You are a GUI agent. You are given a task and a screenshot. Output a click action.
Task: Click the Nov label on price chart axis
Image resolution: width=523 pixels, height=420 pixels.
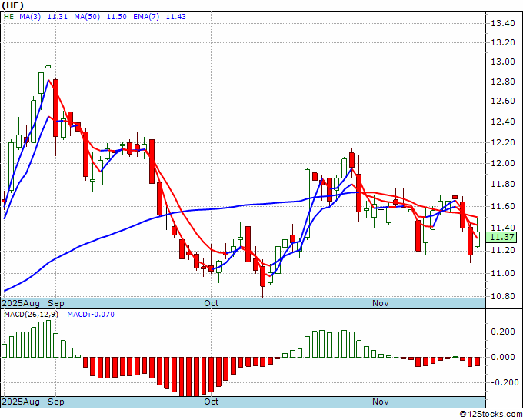click(381, 303)
